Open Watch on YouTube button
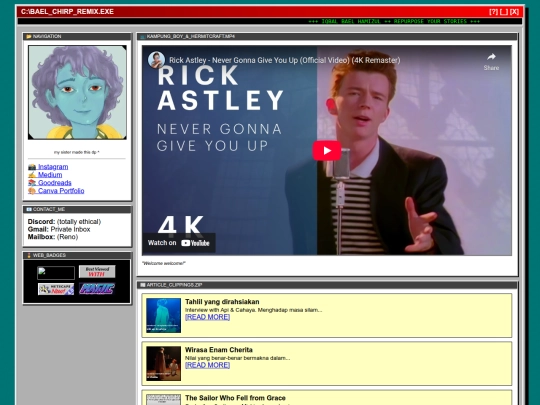540x405 pixels. coord(179,243)
